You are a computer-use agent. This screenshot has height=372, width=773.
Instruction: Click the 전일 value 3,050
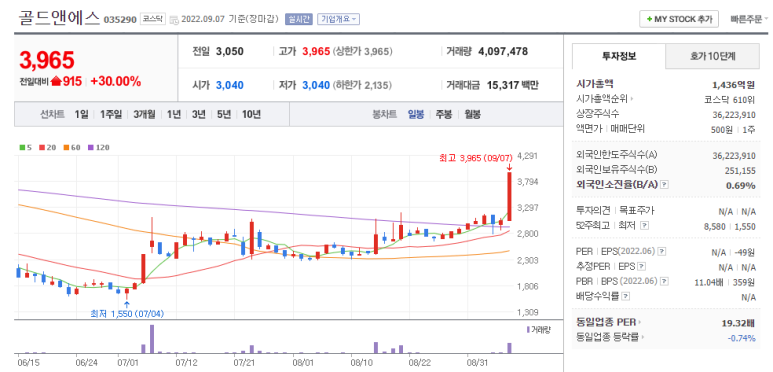[x=230, y=51]
